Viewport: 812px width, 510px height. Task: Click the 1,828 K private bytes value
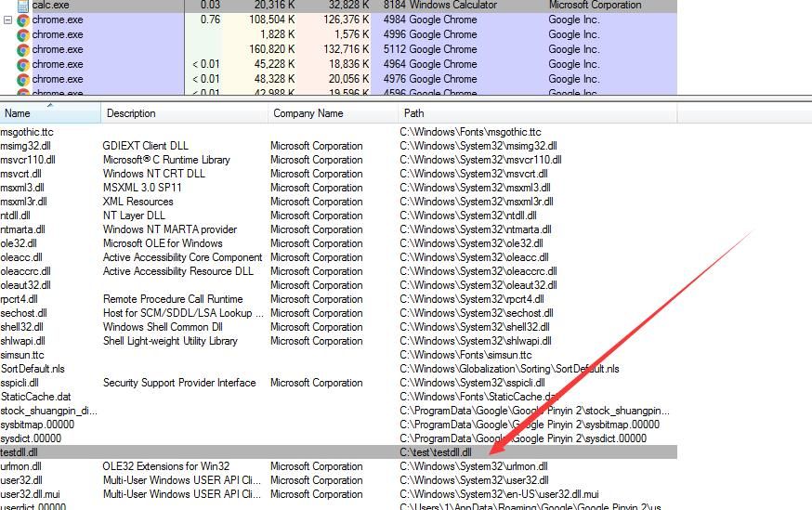pos(278,34)
